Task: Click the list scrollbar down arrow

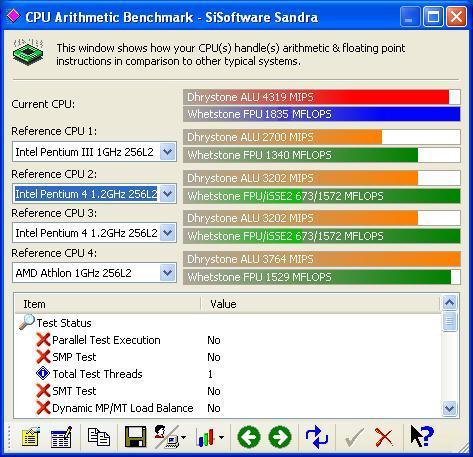Action: point(449,408)
